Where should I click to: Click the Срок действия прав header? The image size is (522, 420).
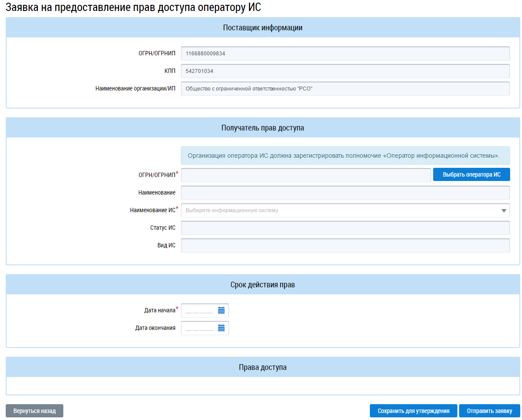(263, 285)
